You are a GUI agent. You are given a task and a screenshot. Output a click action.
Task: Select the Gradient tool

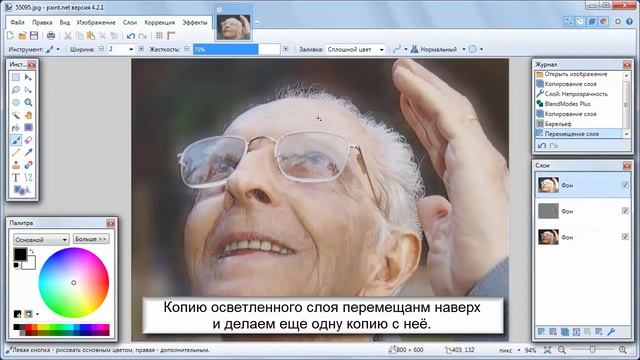(x=28, y=128)
